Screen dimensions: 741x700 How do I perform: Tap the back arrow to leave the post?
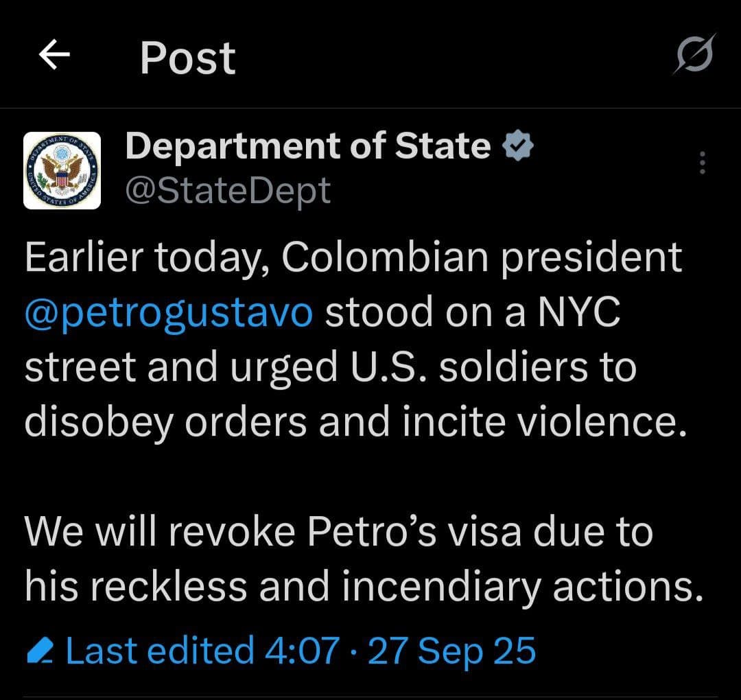pos(55,56)
